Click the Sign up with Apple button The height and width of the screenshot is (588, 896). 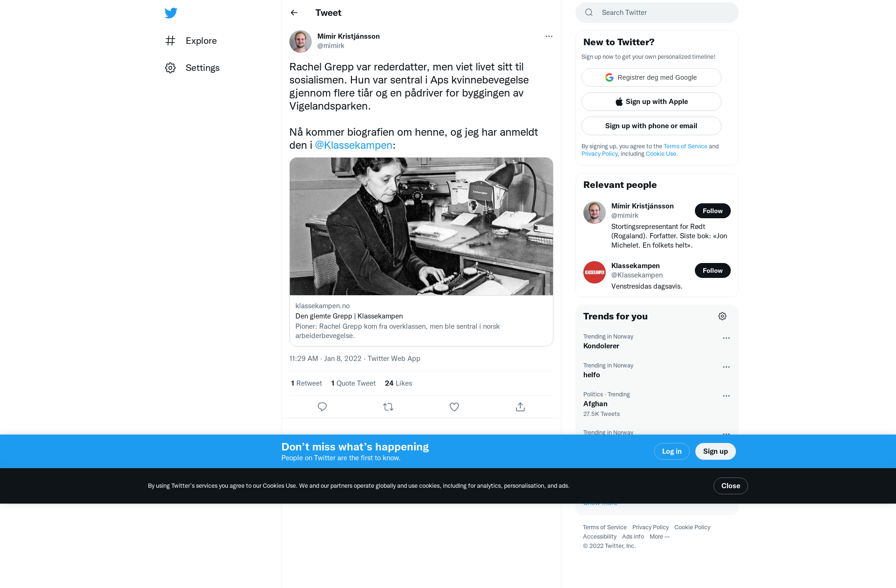(x=651, y=102)
